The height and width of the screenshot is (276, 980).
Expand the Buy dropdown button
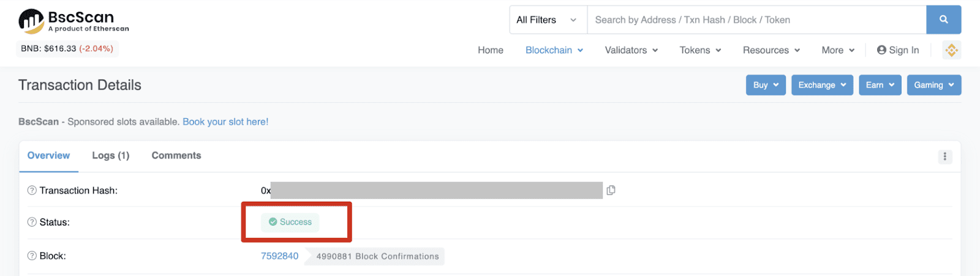click(x=766, y=85)
